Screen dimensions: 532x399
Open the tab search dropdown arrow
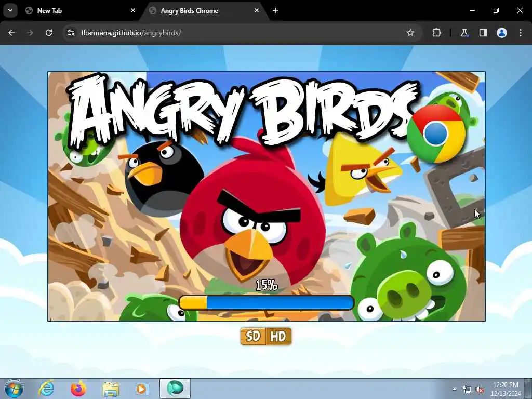click(10, 10)
